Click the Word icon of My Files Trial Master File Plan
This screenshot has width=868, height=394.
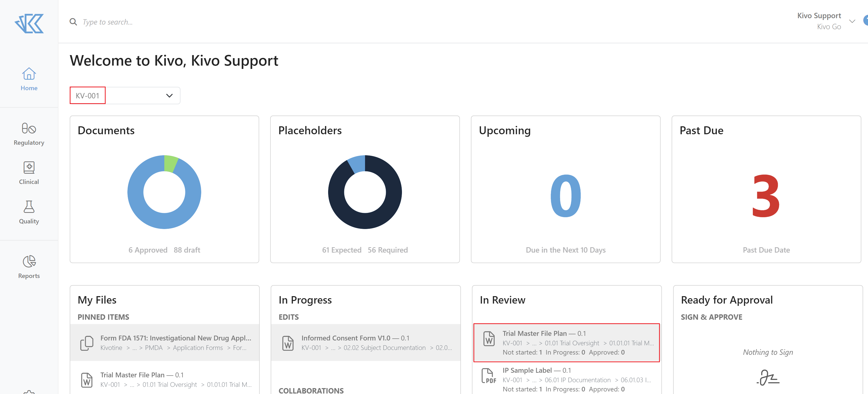pos(87,380)
